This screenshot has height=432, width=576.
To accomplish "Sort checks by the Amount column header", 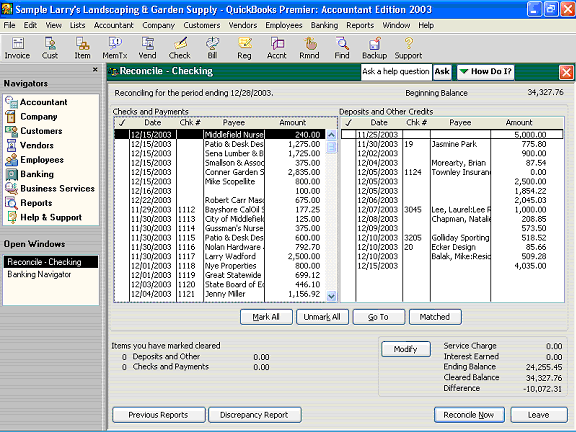I will point(293,123).
